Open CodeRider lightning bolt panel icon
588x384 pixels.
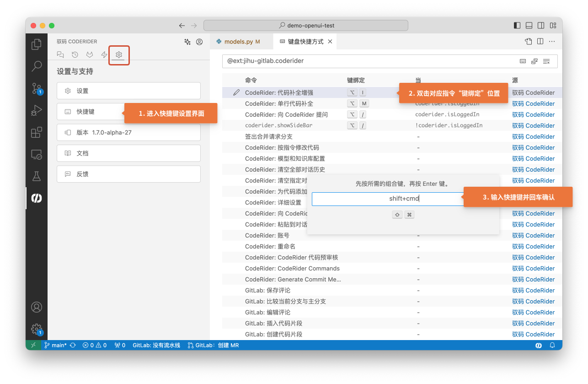[x=104, y=54]
